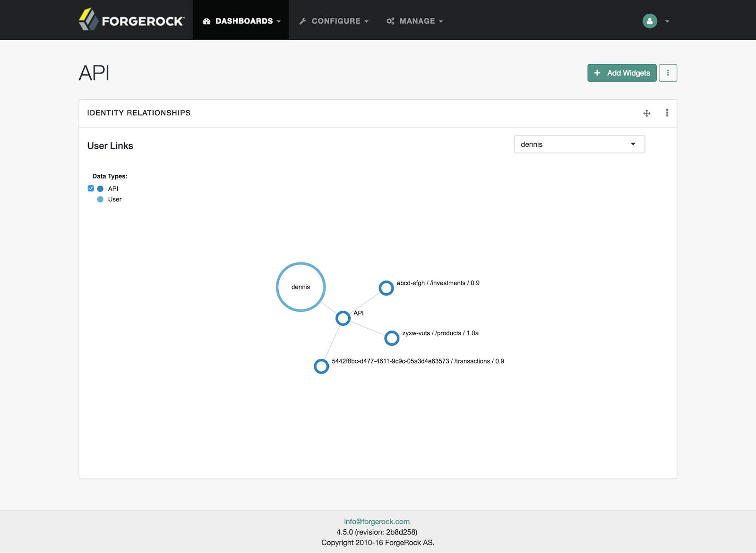Select the dennis node in the graph
756x553 pixels.
301,287
